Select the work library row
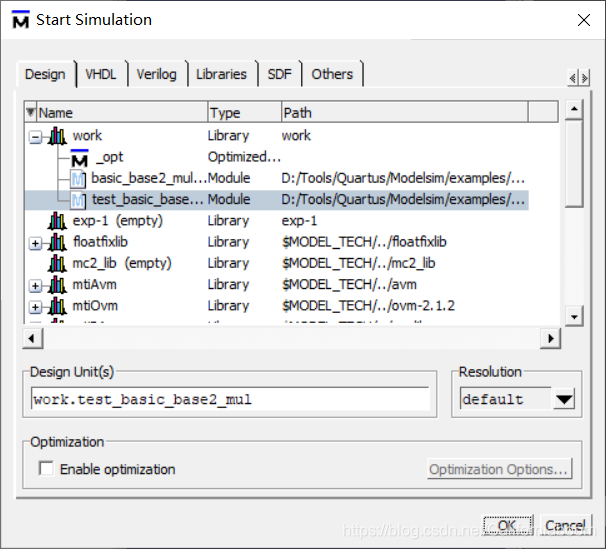This screenshot has height=549, width=606. pos(276,136)
